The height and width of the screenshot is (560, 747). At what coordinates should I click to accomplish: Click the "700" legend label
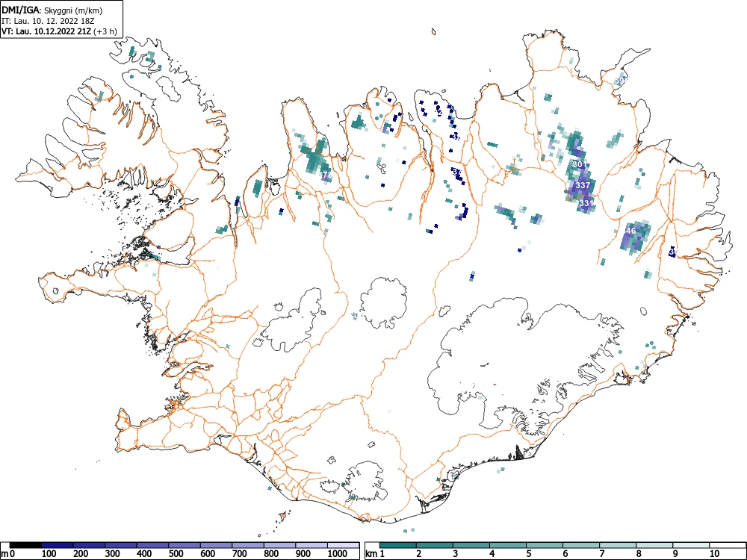point(240,554)
